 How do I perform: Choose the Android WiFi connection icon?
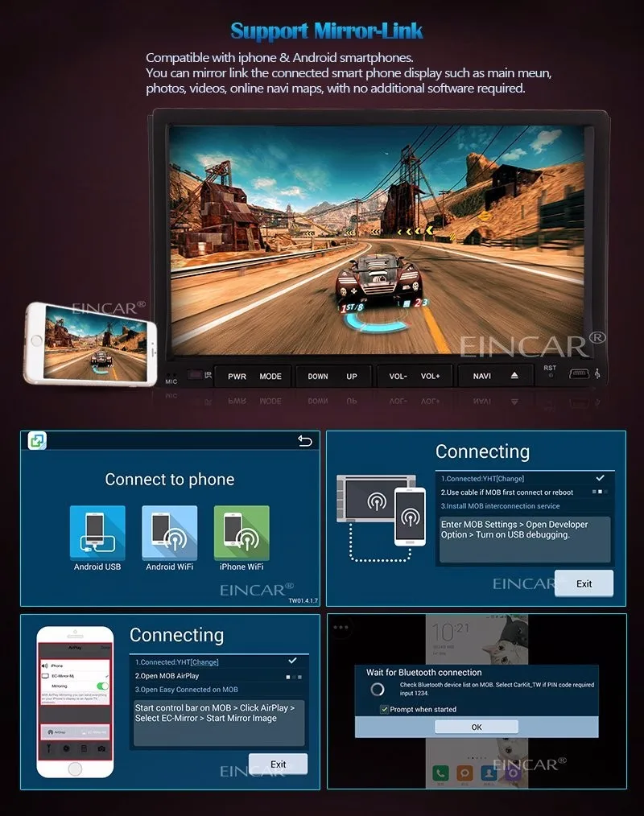click(x=170, y=533)
